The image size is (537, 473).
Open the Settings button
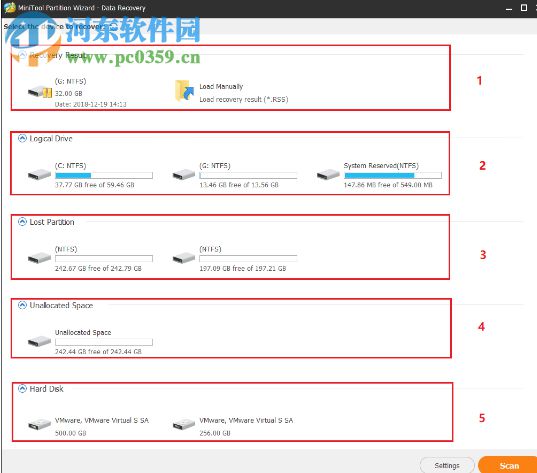point(447,465)
